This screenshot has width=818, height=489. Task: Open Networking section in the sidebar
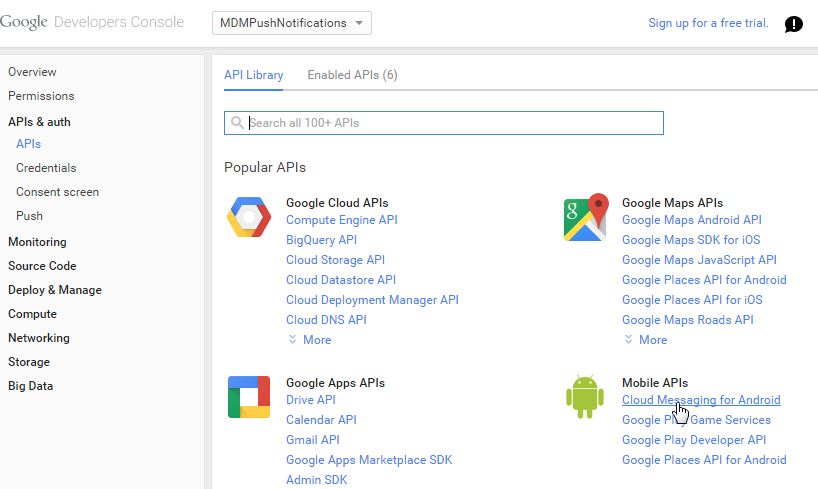[39, 338]
